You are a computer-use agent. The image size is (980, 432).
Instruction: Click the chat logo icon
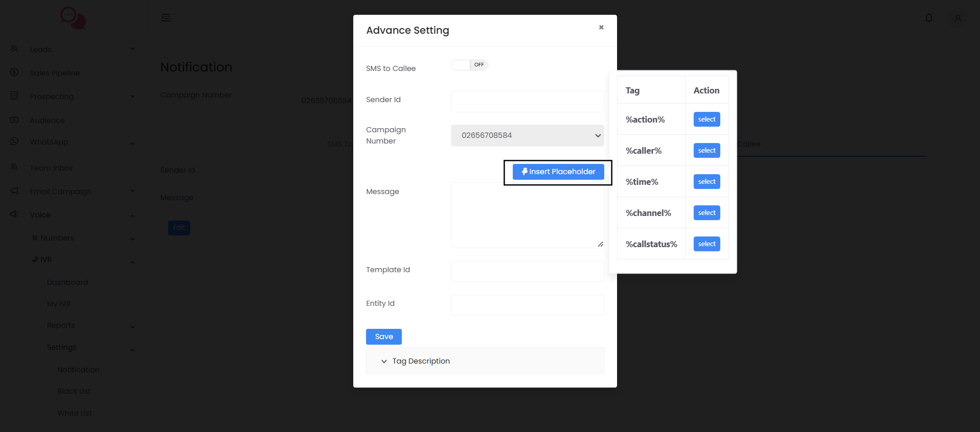pyautogui.click(x=73, y=18)
